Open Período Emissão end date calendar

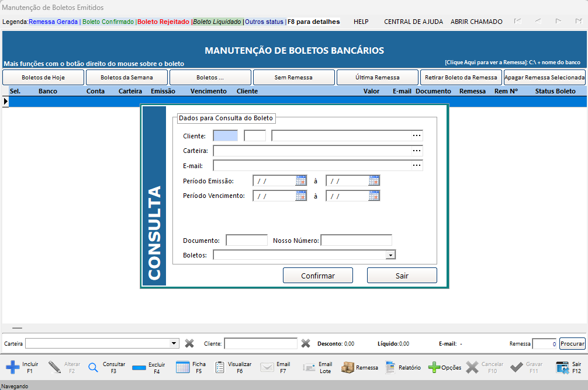tap(374, 180)
